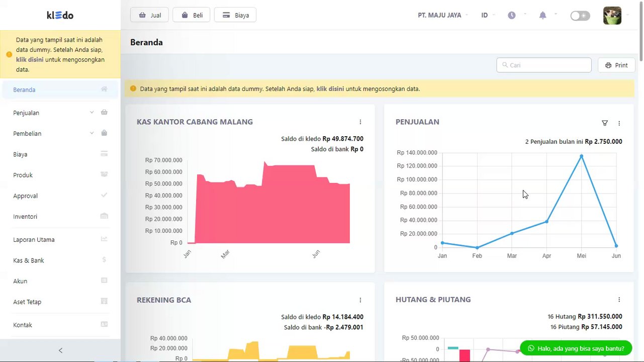Open Kas & Bank in the sidebar
This screenshot has height=362, width=644.
[x=60, y=260]
